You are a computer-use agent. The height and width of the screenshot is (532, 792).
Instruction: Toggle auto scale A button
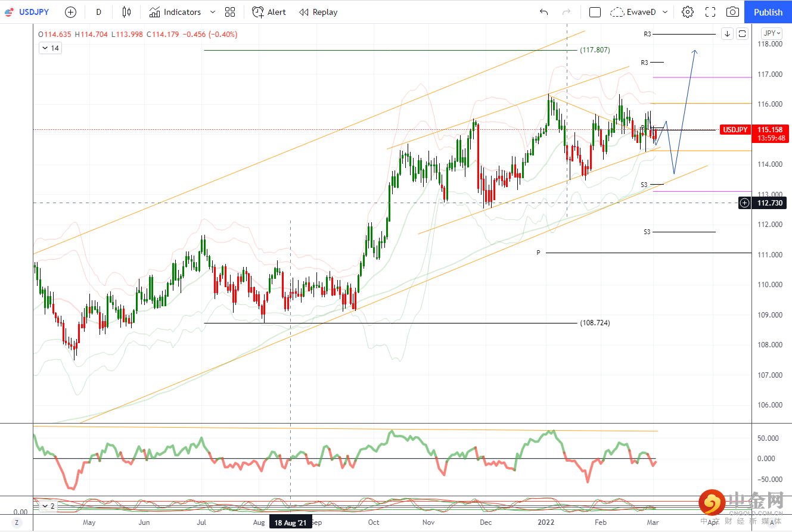pos(773,522)
